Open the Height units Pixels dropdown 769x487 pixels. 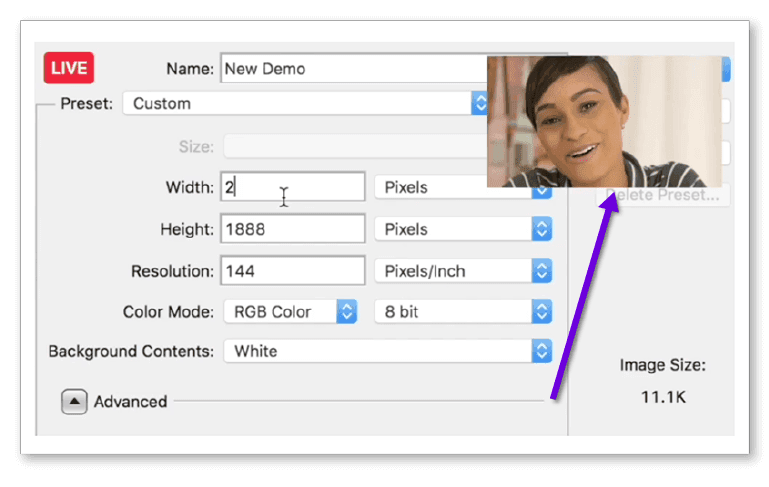[x=463, y=229]
